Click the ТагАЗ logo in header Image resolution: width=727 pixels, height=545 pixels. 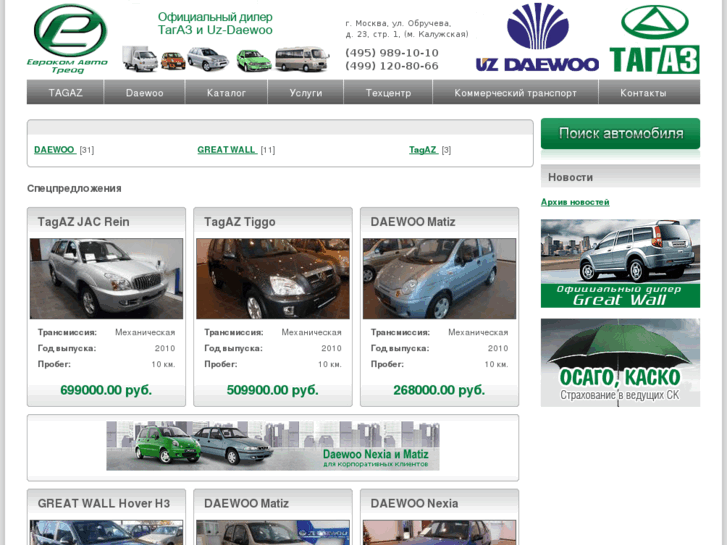tap(654, 39)
